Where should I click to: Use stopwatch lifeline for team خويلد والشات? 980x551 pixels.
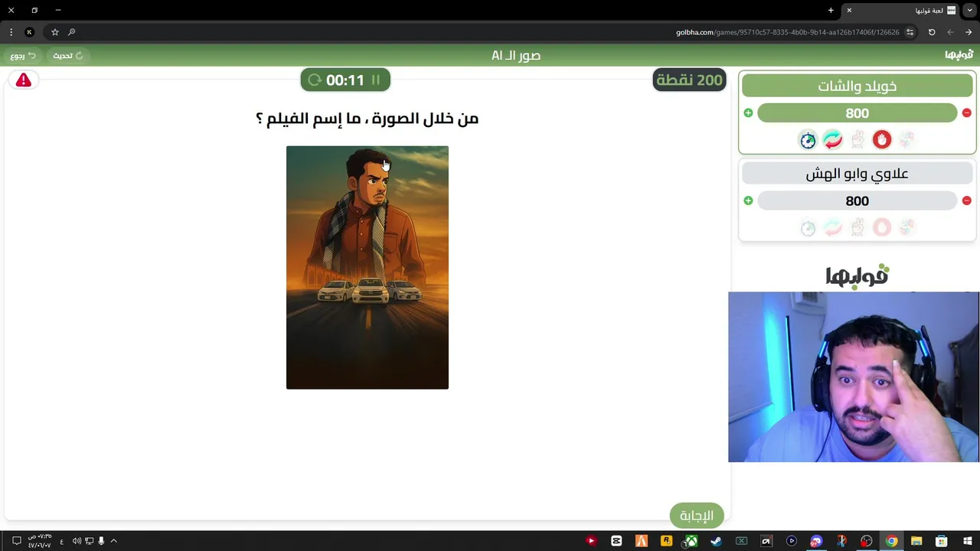808,139
